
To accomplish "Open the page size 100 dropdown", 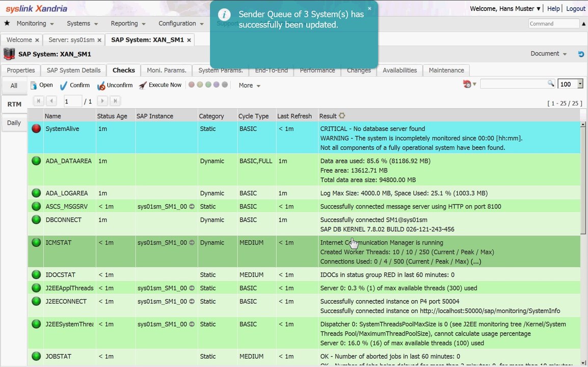I will (580, 84).
